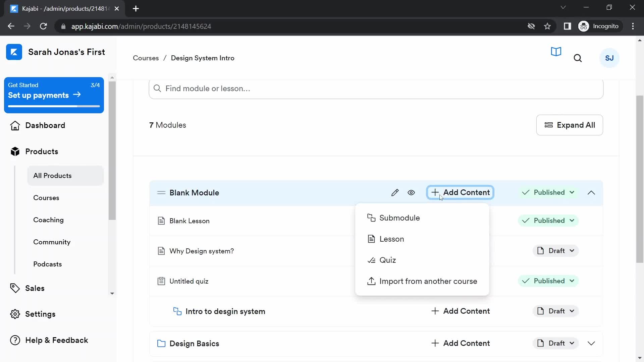Click the submodule icon in Add Content menu

(x=371, y=218)
